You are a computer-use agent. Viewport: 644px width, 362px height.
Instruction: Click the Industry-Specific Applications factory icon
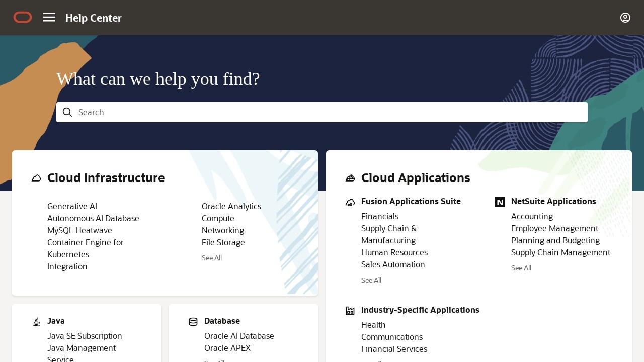point(350,311)
